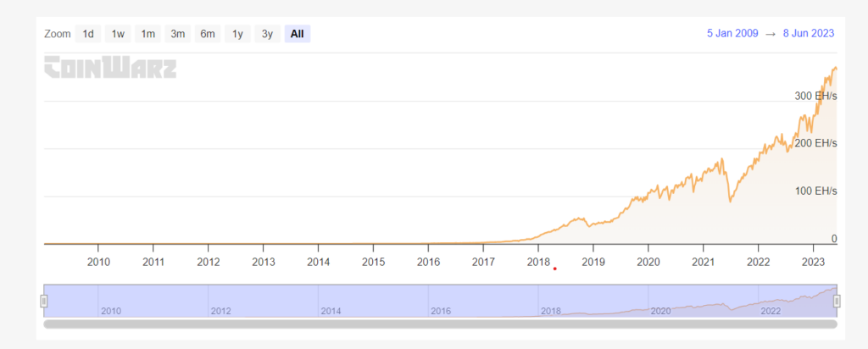Click the 200 EH/s axis label
Image resolution: width=868 pixels, height=349 pixels.
816,143
